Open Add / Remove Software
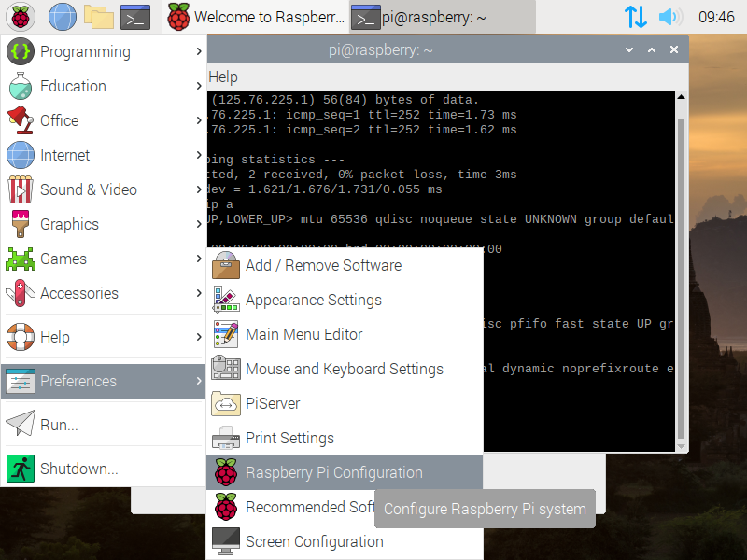Image resolution: width=747 pixels, height=560 pixels. (345, 265)
